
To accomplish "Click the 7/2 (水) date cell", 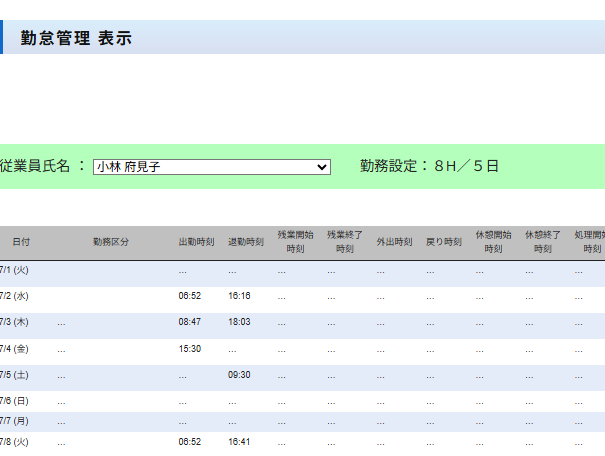I will click(14, 296).
